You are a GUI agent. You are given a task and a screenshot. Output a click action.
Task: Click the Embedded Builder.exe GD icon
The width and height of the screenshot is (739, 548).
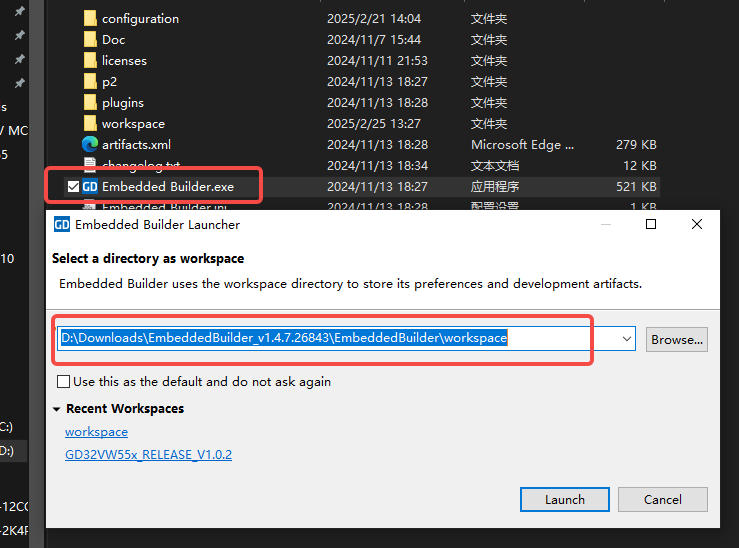(x=90, y=187)
